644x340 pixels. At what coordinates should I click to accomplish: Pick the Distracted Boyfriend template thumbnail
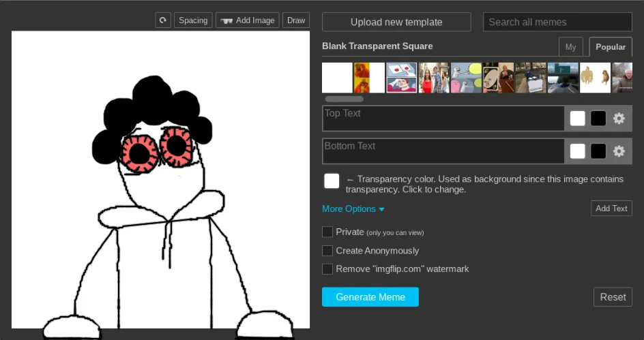[x=434, y=78]
